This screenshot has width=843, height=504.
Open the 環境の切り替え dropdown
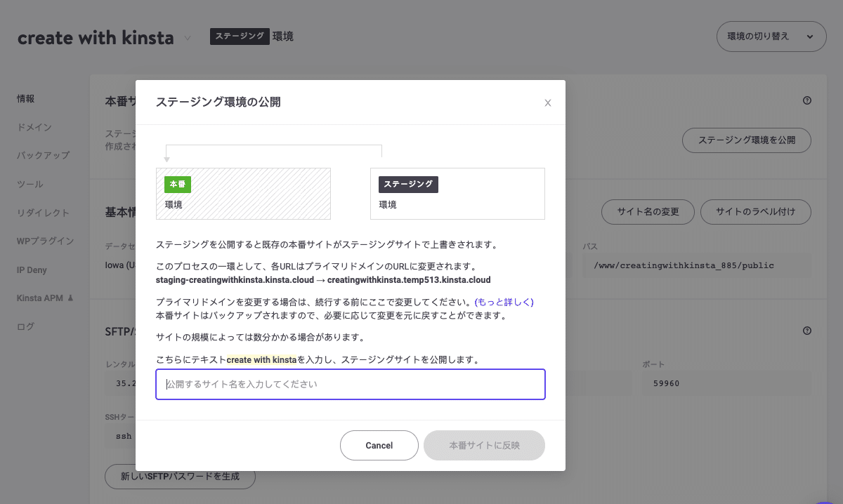[x=771, y=36]
